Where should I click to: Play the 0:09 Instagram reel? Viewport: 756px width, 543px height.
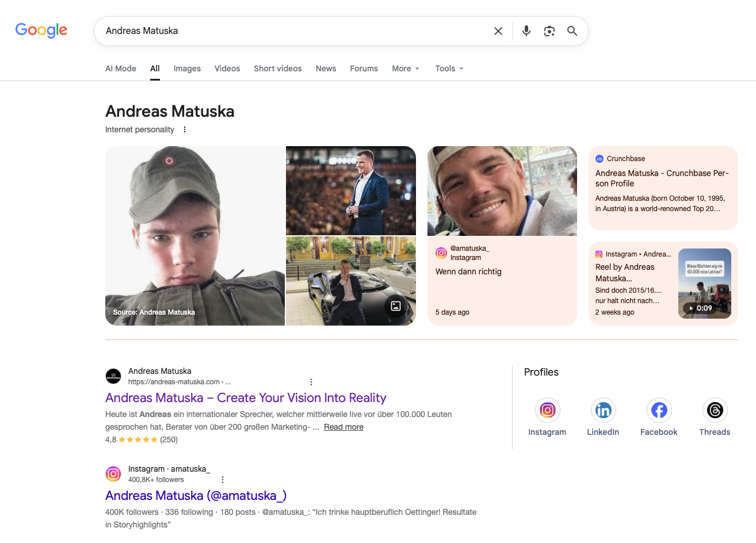705,284
